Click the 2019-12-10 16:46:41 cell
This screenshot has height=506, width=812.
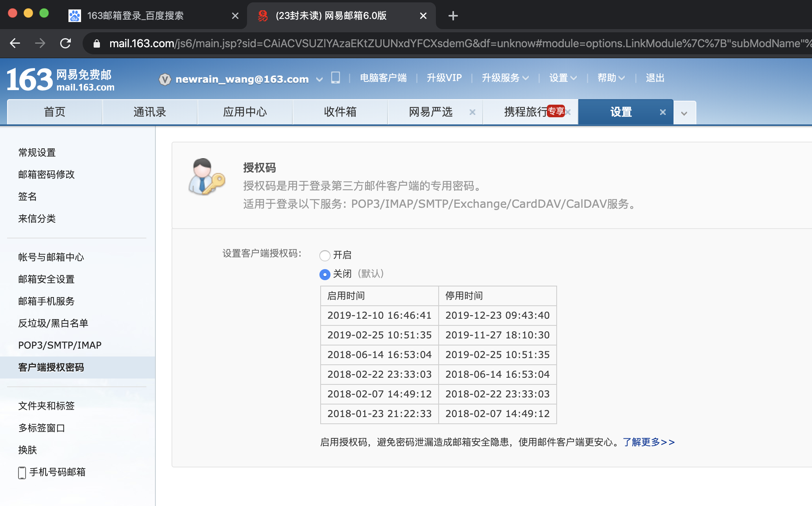(380, 316)
